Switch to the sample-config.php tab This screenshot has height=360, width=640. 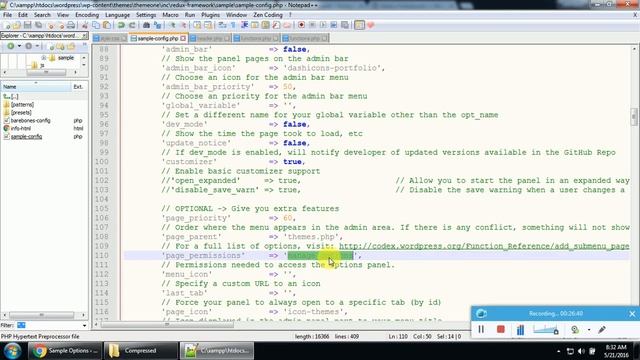158,38
